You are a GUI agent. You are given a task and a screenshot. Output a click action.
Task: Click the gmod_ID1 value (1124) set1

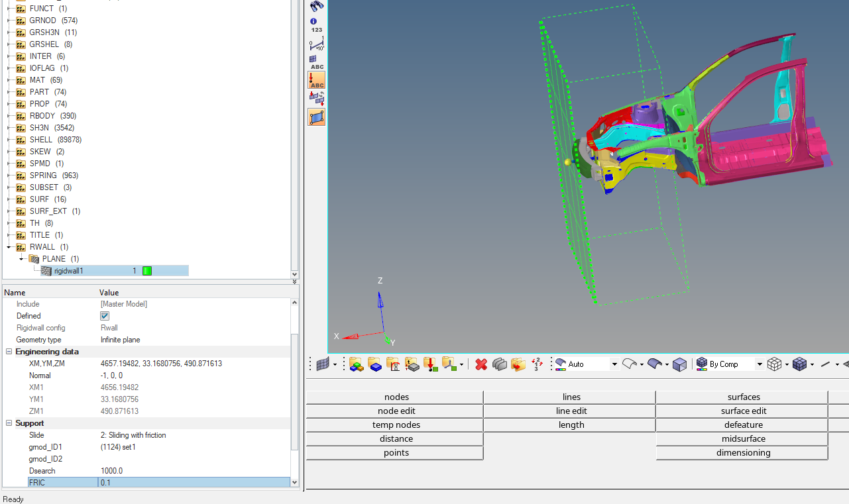(118, 447)
